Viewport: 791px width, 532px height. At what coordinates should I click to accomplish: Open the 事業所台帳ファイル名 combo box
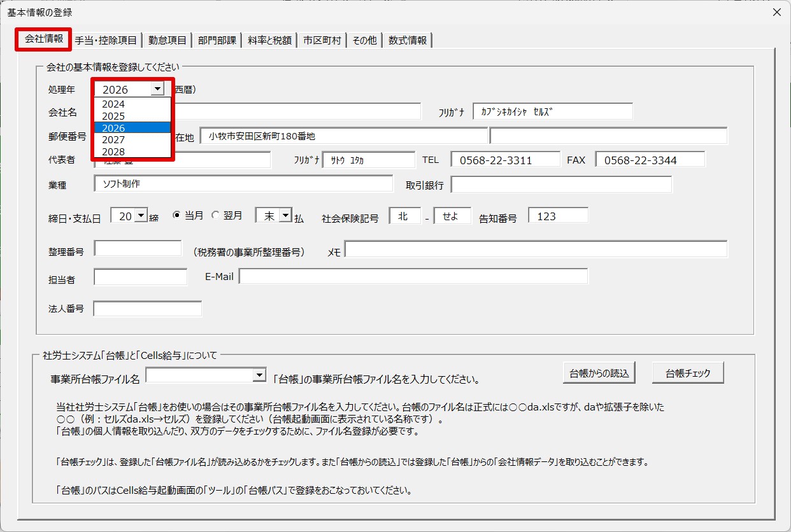[x=259, y=376]
